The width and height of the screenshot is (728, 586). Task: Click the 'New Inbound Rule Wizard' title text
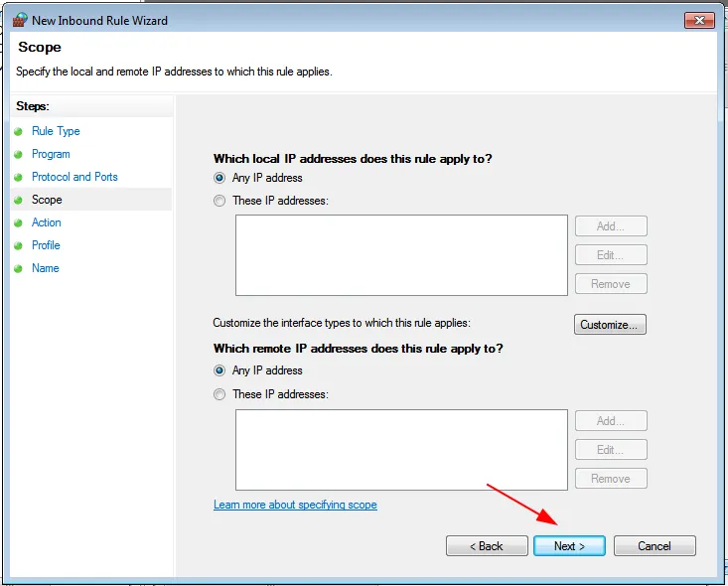(100, 21)
